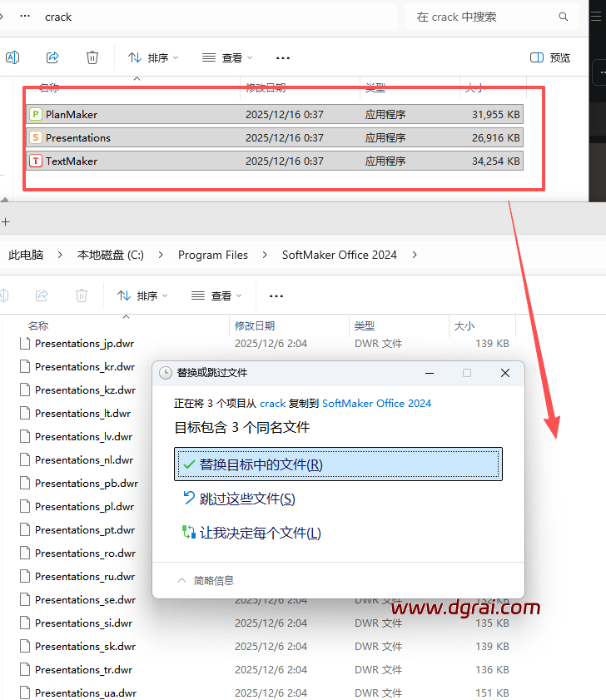The width and height of the screenshot is (606, 700).
Task: Select file Presentations_nl.dwr
Action: point(84,459)
